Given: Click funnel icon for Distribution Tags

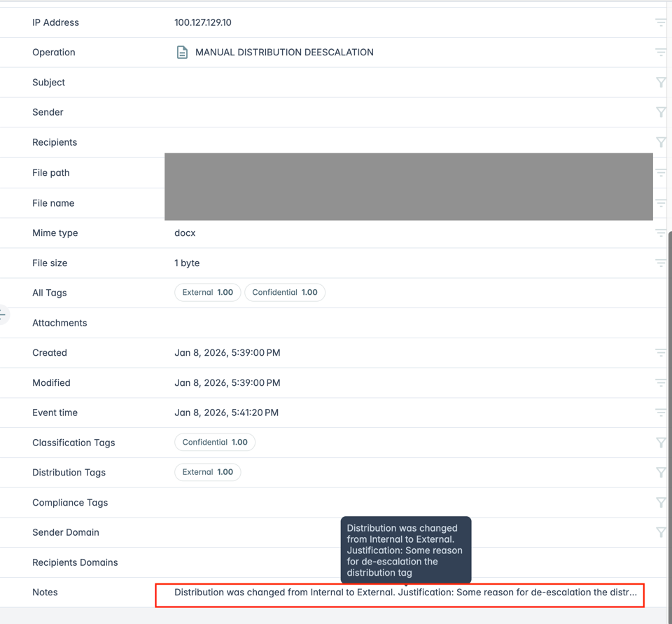Looking at the screenshot, I should tap(660, 473).
